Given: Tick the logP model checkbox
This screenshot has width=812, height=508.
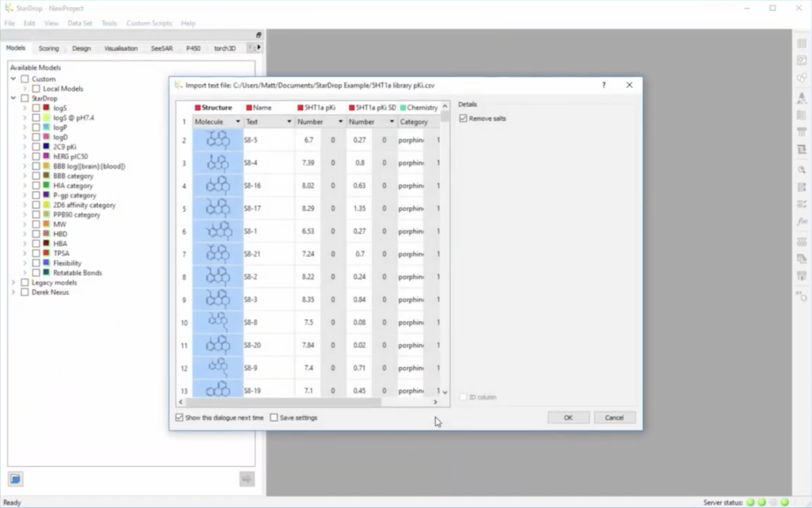Looking at the screenshot, I should tap(36, 128).
